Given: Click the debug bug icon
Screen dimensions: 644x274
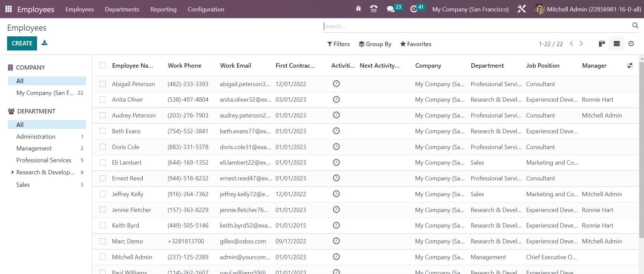Looking at the screenshot, I should (x=358, y=9).
